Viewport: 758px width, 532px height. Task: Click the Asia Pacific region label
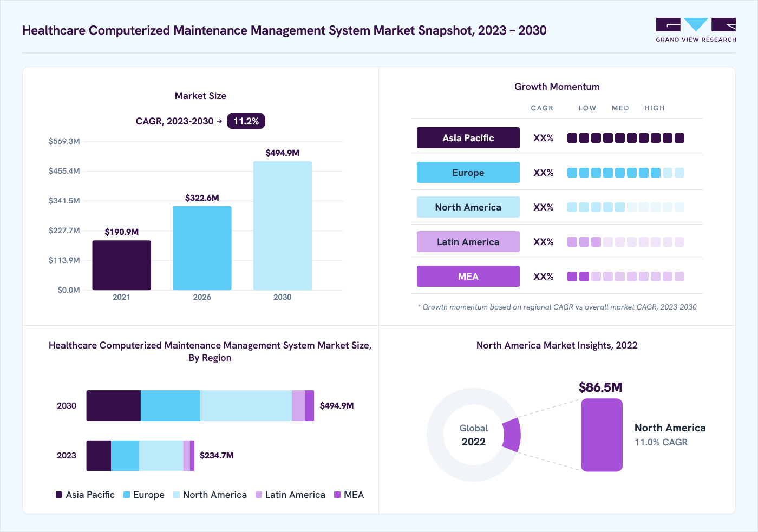(x=468, y=138)
